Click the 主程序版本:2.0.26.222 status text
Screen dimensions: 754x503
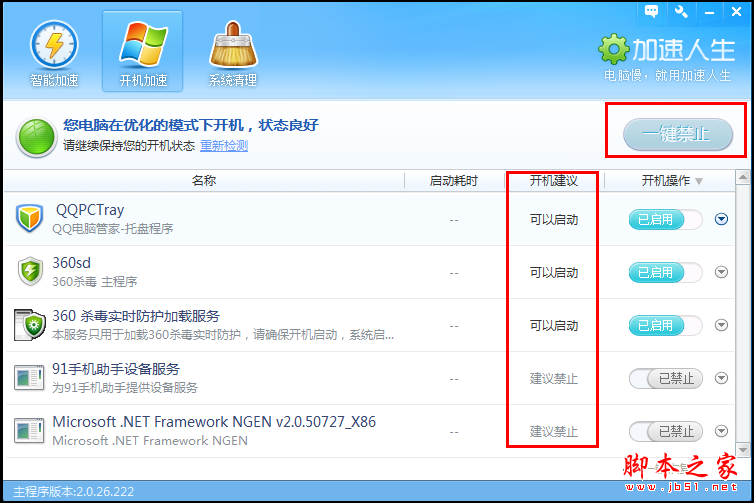coord(74,491)
